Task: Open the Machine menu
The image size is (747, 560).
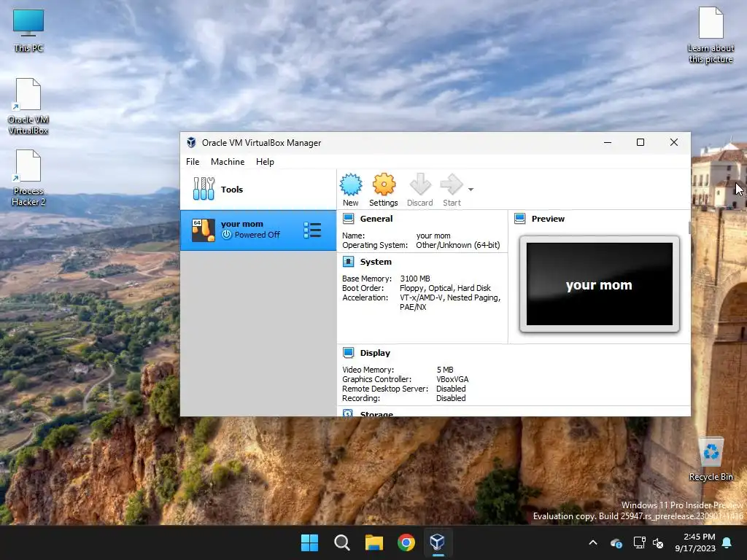Action: pos(228,162)
